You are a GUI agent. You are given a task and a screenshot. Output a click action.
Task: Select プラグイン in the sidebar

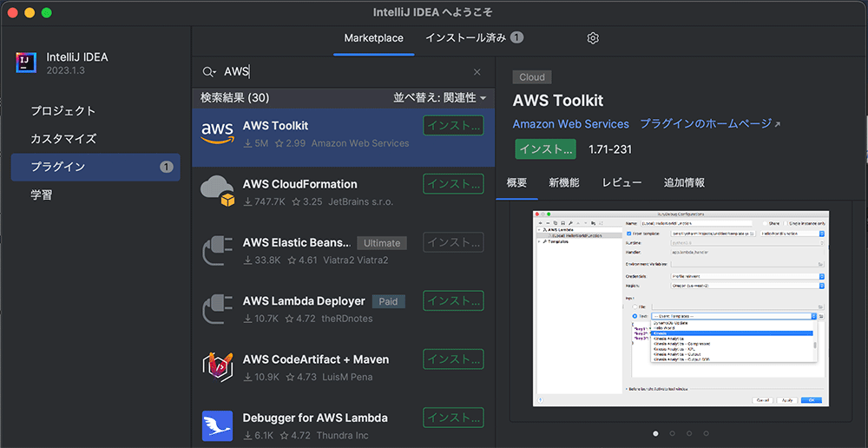coord(95,167)
